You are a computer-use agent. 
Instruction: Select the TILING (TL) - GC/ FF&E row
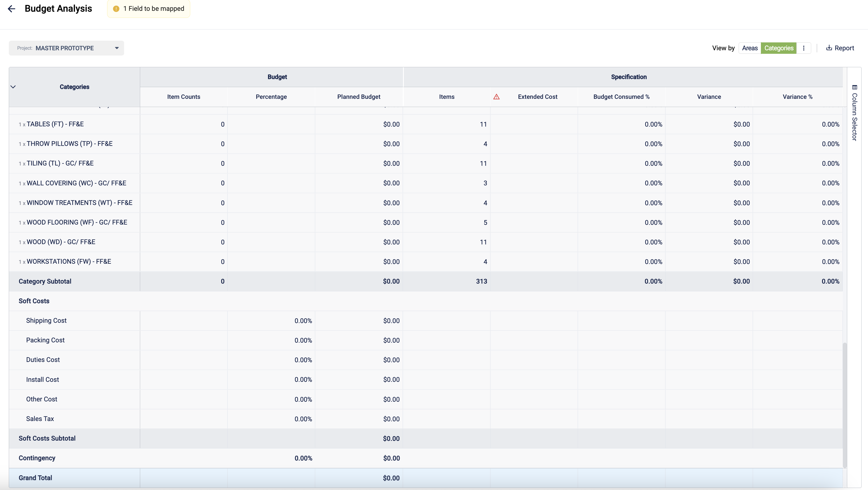click(x=426, y=163)
